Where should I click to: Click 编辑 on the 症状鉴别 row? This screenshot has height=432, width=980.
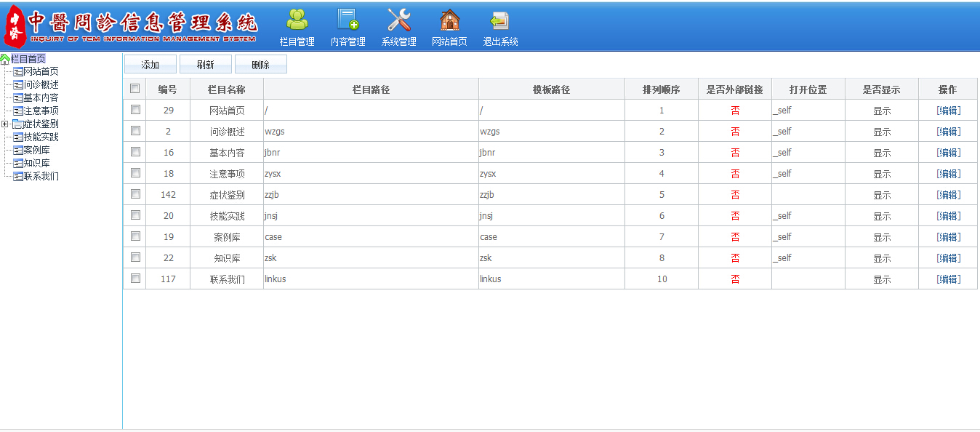click(947, 194)
